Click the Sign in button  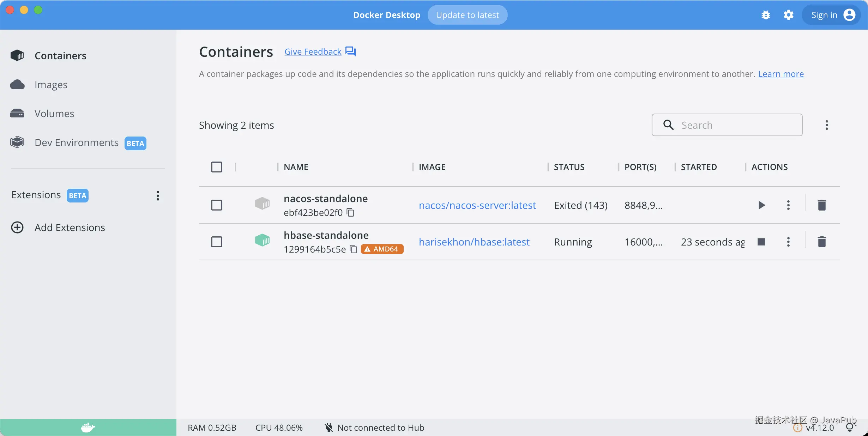(832, 15)
